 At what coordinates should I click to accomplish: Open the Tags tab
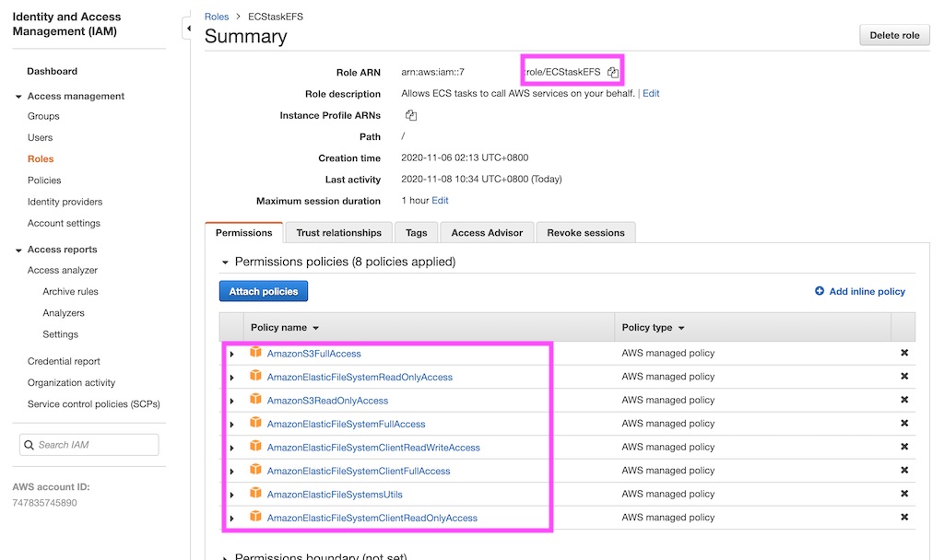click(416, 233)
